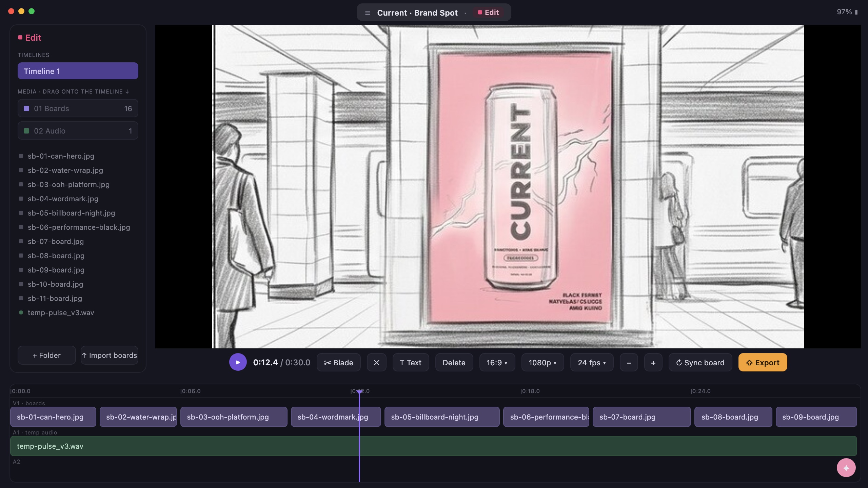The height and width of the screenshot is (488, 868).
Task: Select sb-09-board.jpg clip on timeline
Action: click(x=816, y=417)
